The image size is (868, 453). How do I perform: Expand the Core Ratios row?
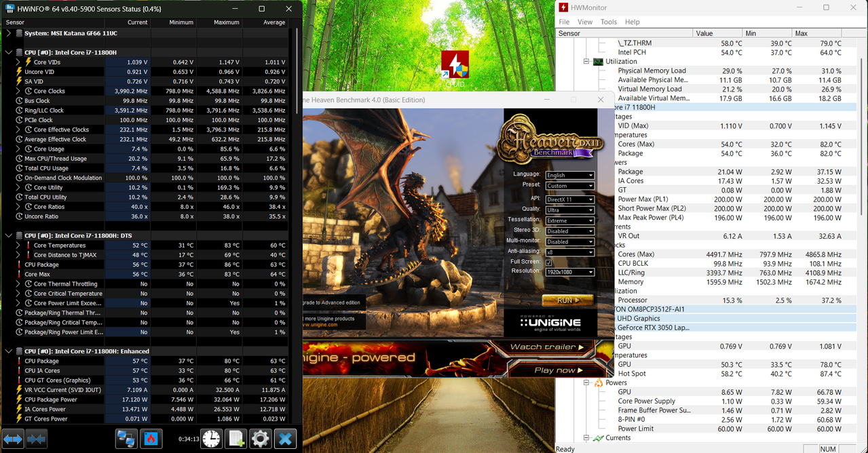click(18, 207)
